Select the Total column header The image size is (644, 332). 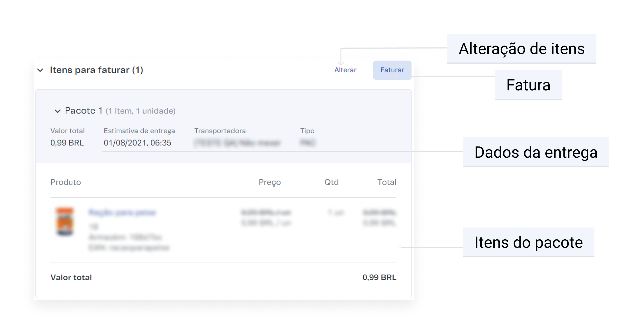pos(387,182)
